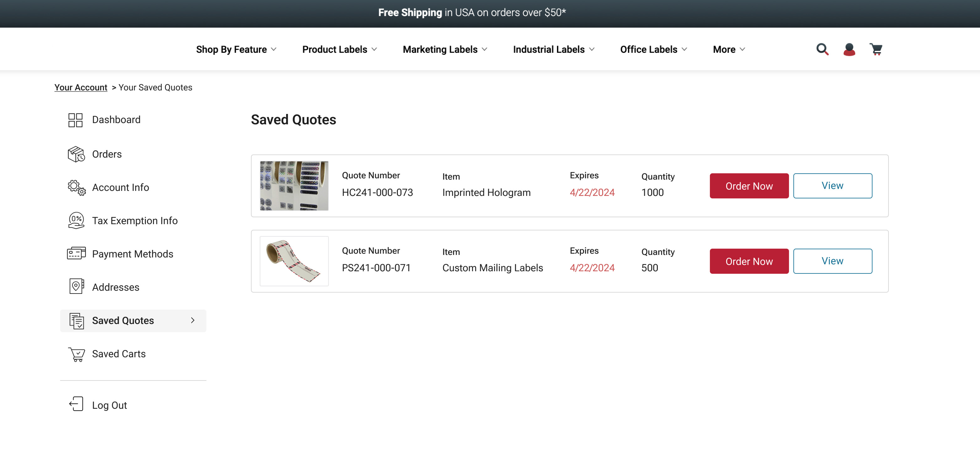
Task: Open Saved Carts in the sidebar
Action: pyautogui.click(x=118, y=354)
